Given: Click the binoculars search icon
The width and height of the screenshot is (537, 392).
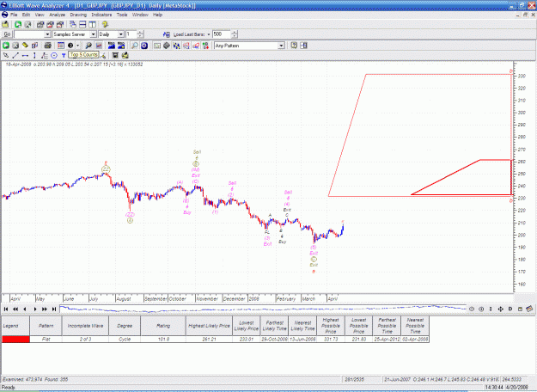Looking at the screenshot, I should 88,46.
